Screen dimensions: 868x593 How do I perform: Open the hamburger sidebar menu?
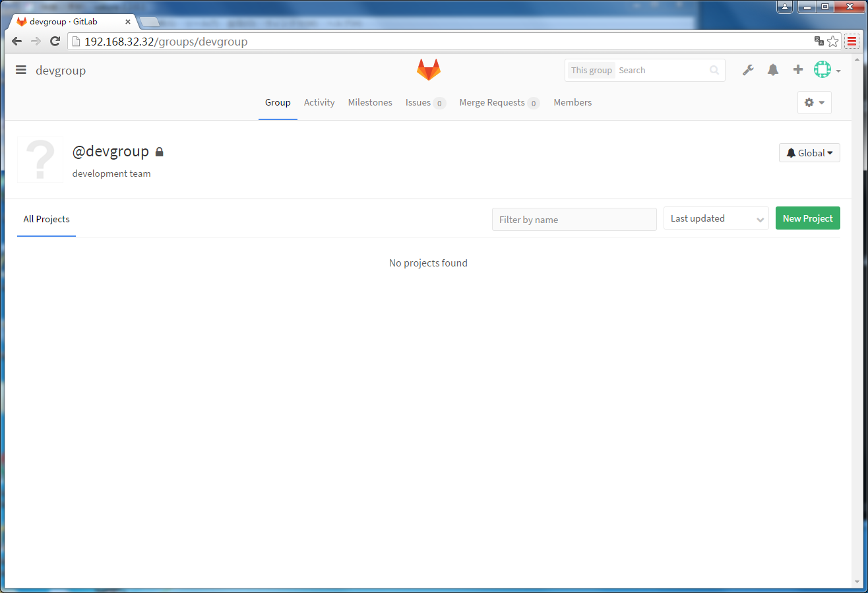pyautogui.click(x=21, y=70)
